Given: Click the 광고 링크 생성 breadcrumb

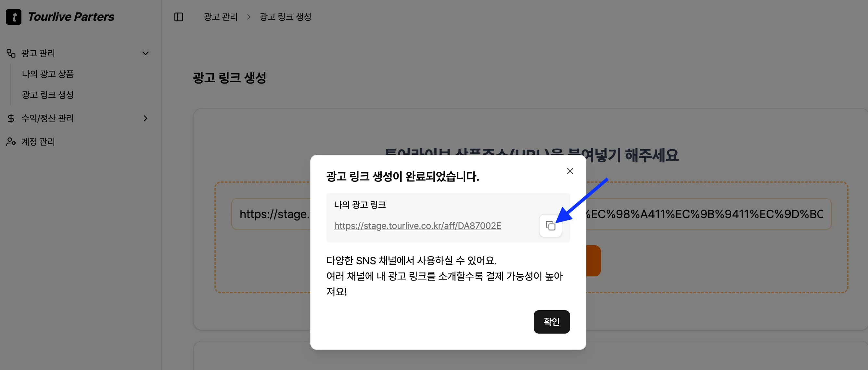Looking at the screenshot, I should pyautogui.click(x=285, y=17).
